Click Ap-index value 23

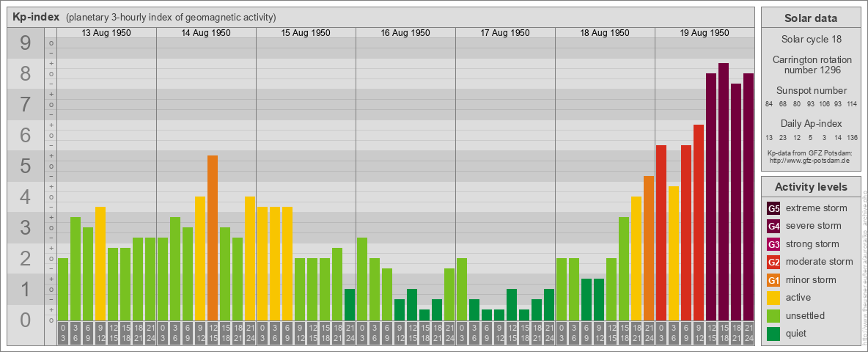783,137
